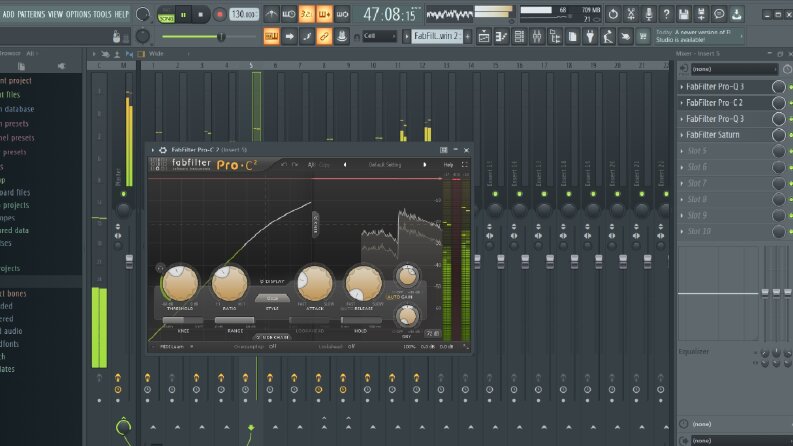Toggle Auto Gain in Pro-C 2

[400, 297]
